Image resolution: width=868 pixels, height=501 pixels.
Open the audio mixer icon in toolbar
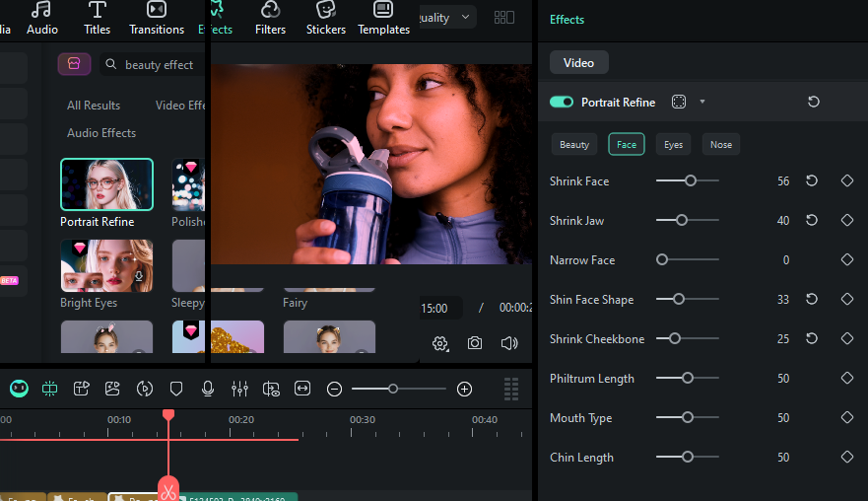239,389
